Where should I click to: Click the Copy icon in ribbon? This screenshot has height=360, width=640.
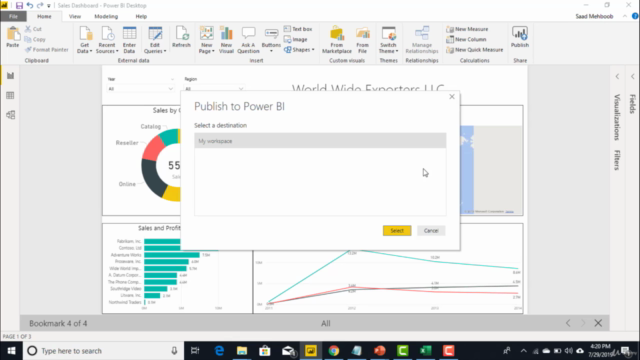[x=28, y=39]
